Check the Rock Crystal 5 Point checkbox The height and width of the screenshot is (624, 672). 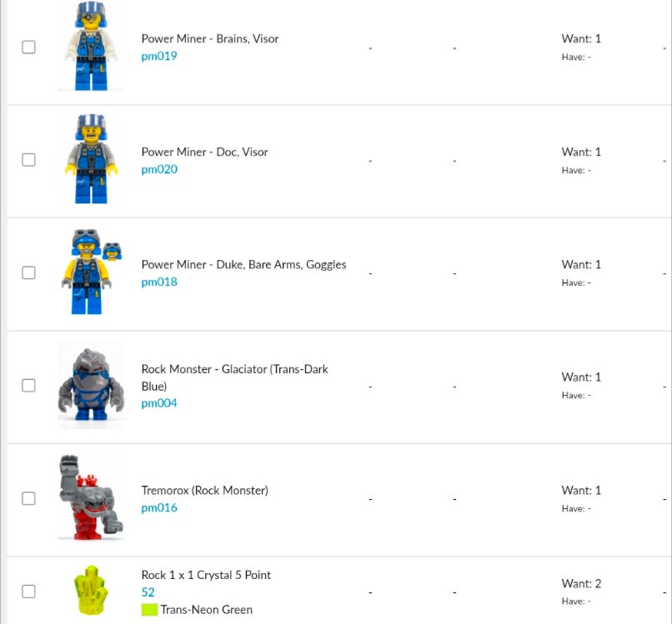(x=28, y=592)
